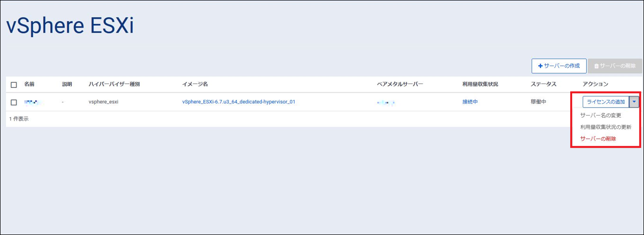This screenshot has height=235, width=644.
Task: Select red サーバーの削除 menu item
Action: pyautogui.click(x=598, y=139)
